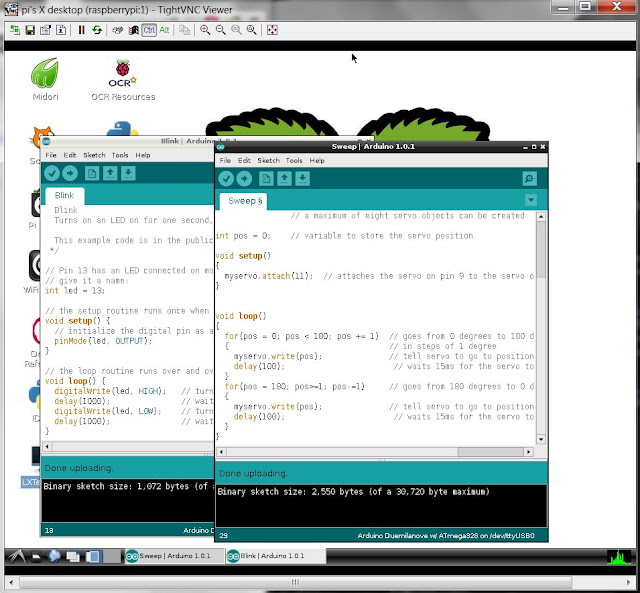Click the Save connection floppy icon in TightVNC toolbar
Viewport: 640px width, 593px height.
pyautogui.click(x=30, y=30)
